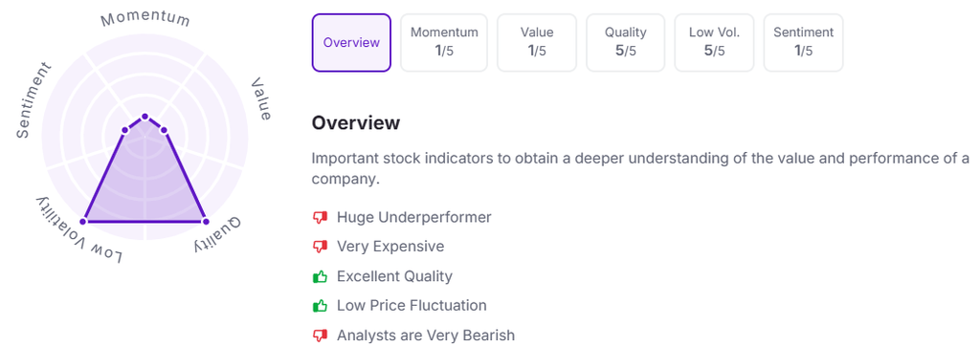Click the thumbs-up icon beside Low Price Fluctuation
980x347 pixels.
click(320, 306)
